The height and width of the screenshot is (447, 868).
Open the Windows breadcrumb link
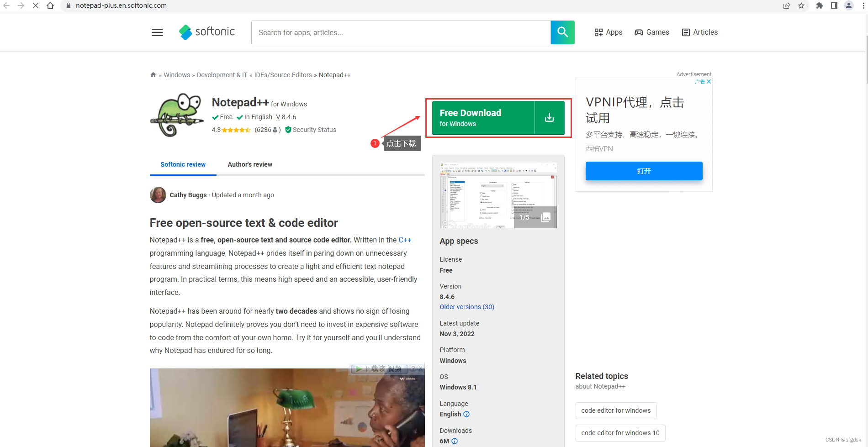[x=177, y=75]
